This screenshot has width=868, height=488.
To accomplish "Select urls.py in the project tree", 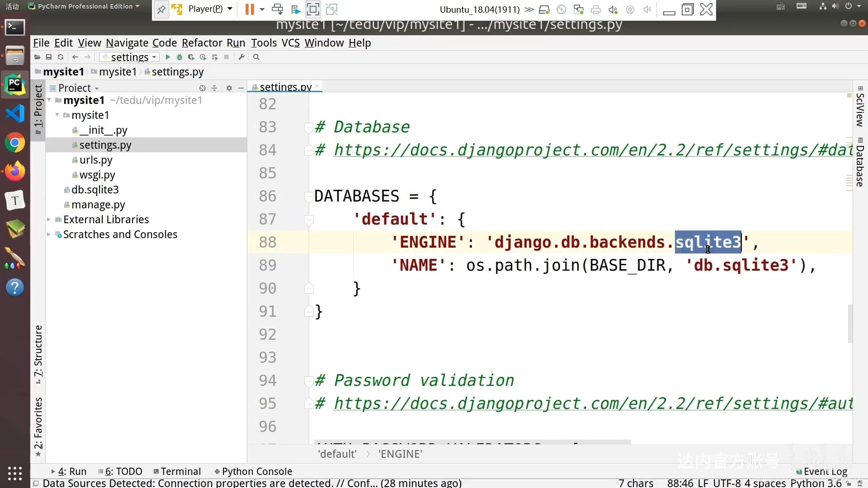I will click(96, 160).
